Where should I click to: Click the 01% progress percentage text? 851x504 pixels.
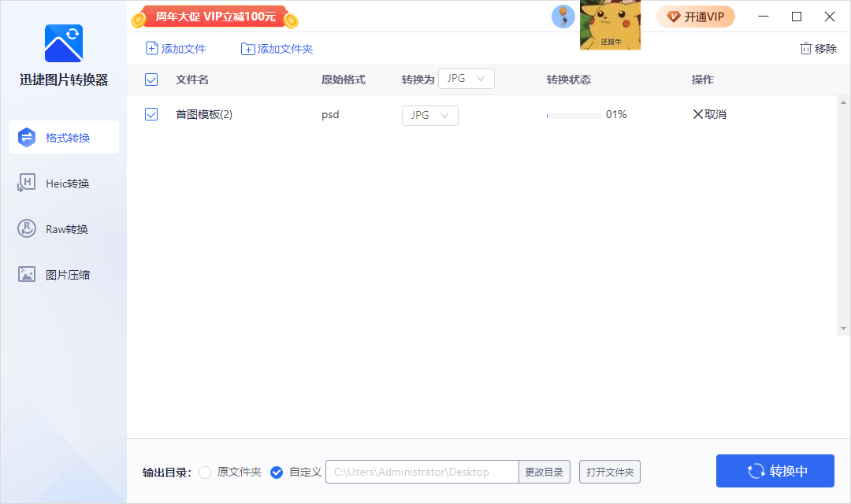(616, 114)
